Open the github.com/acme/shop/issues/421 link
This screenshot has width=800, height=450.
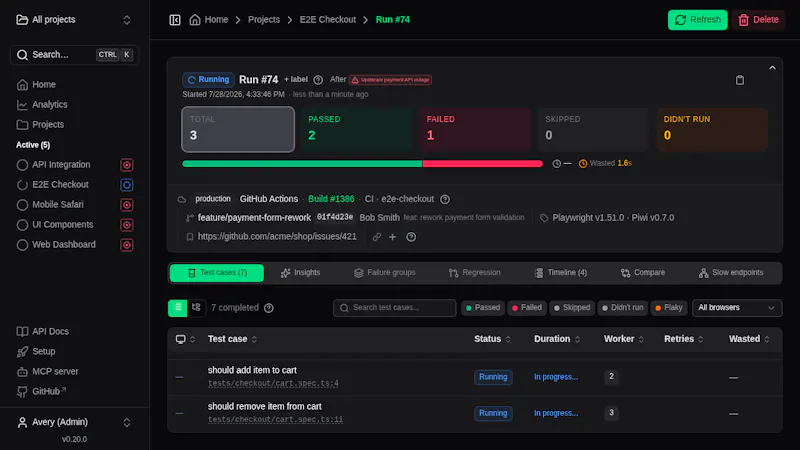click(277, 237)
